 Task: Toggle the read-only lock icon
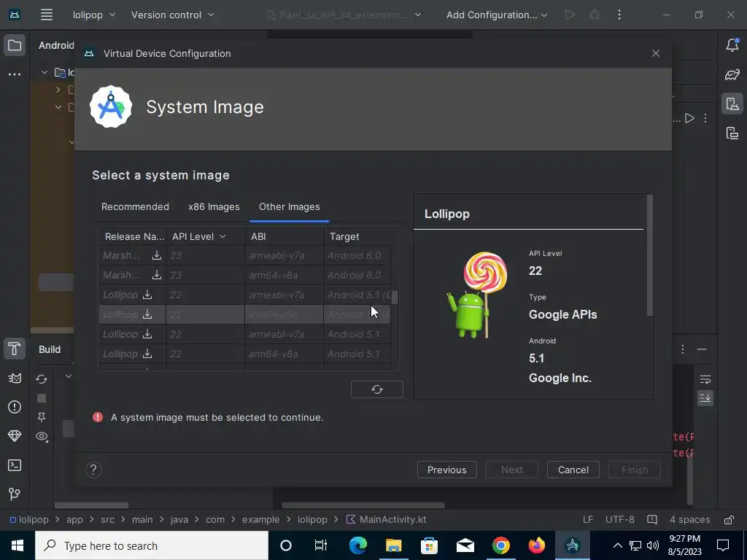(729, 519)
